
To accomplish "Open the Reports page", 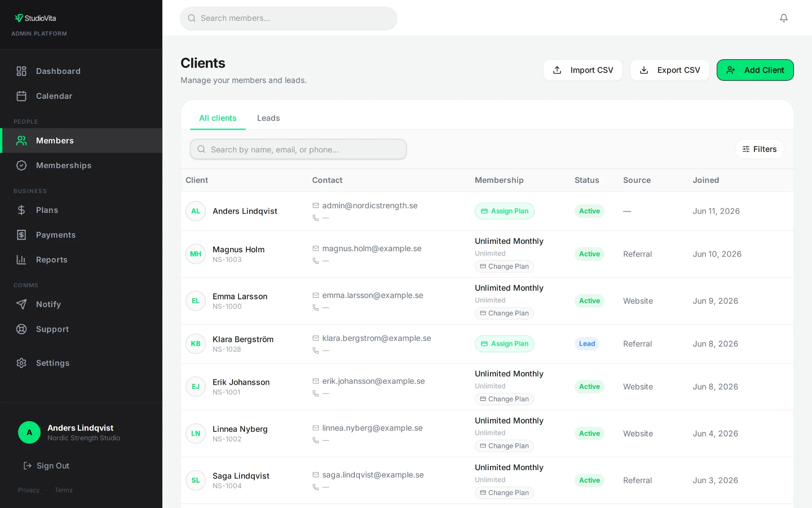I will tap(81, 260).
